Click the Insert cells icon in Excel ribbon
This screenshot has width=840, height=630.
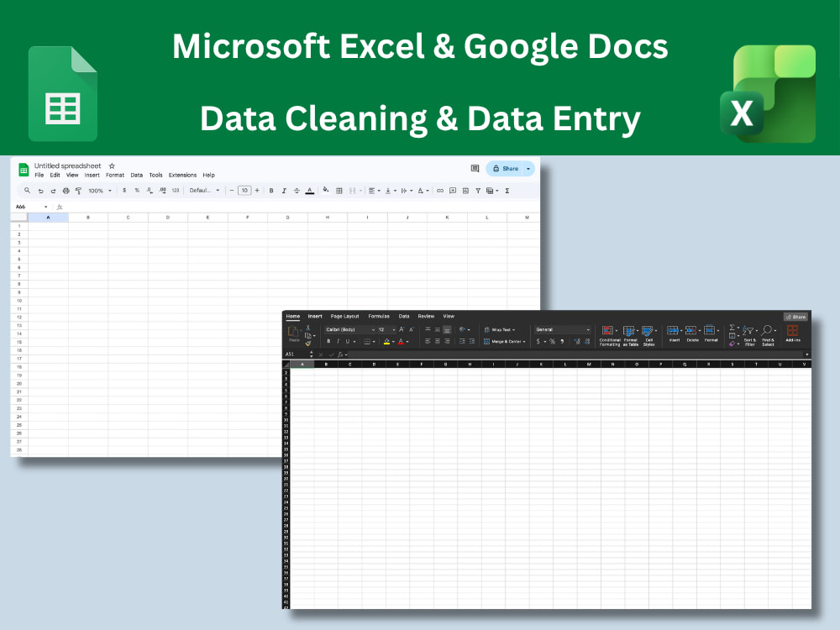point(674,333)
